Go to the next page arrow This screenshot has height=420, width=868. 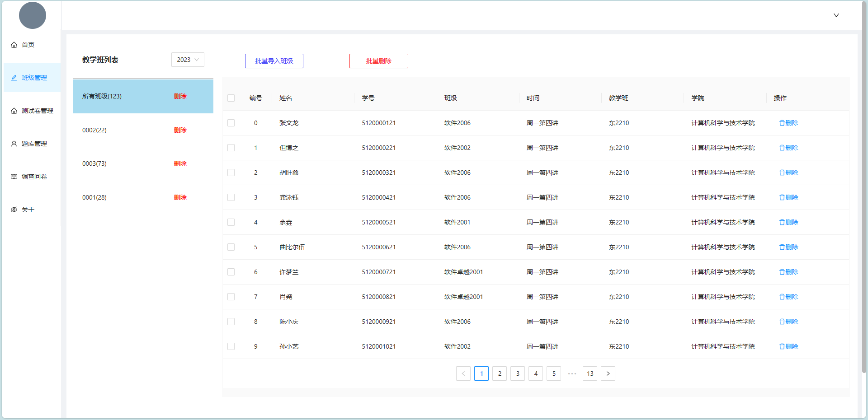tap(608, 373)
